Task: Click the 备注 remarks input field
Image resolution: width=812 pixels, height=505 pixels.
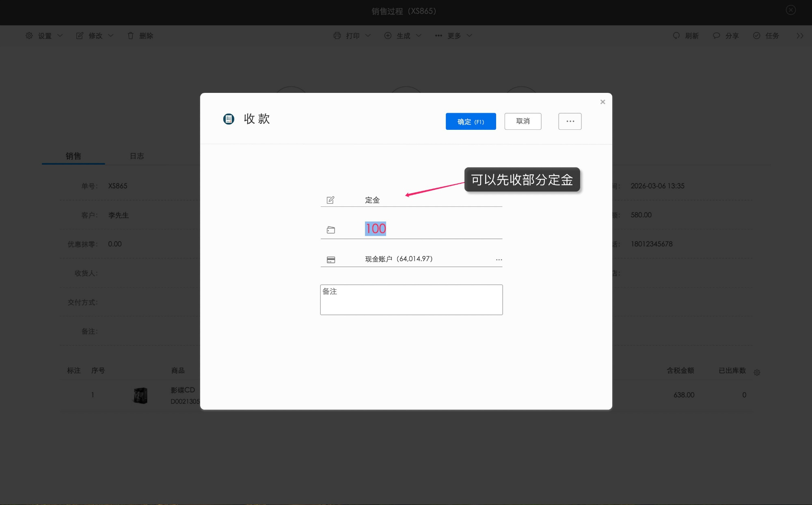Action: point(411,299)
